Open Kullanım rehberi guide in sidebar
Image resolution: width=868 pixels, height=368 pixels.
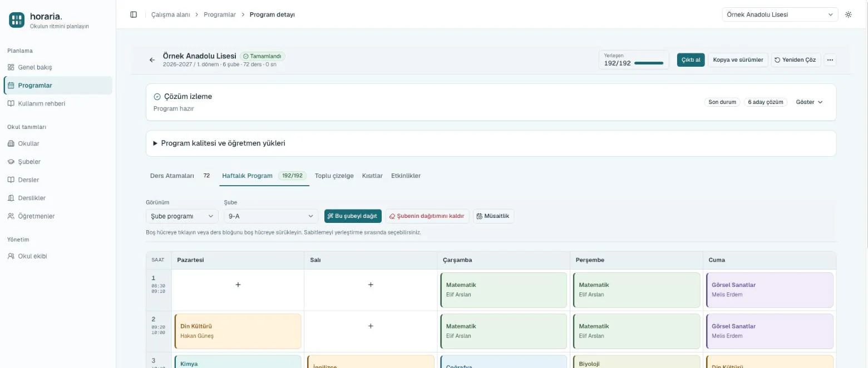[58, 103]
